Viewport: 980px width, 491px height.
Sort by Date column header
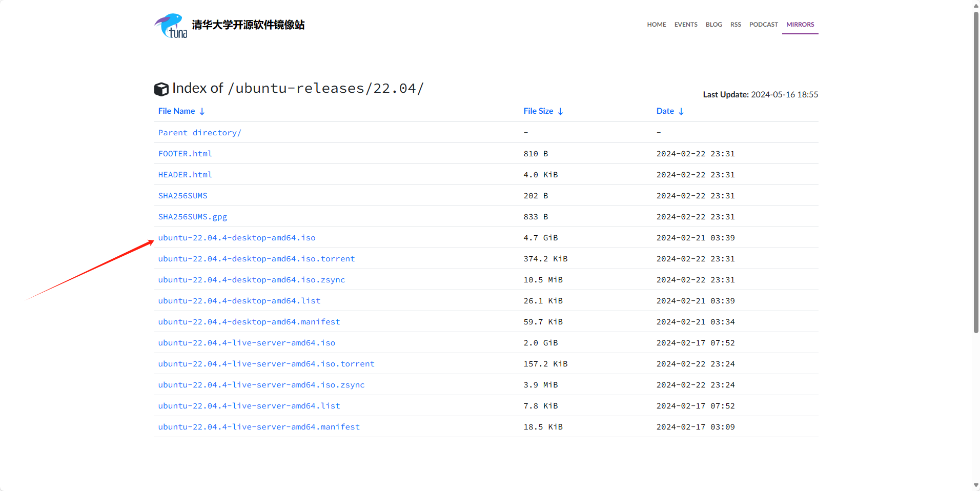coord(665,111)
